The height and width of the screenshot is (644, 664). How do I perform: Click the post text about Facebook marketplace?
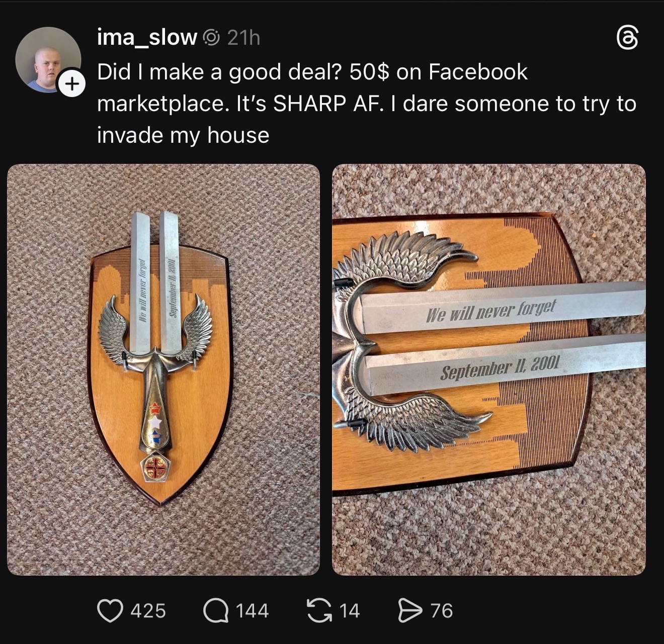click(367, 104)
